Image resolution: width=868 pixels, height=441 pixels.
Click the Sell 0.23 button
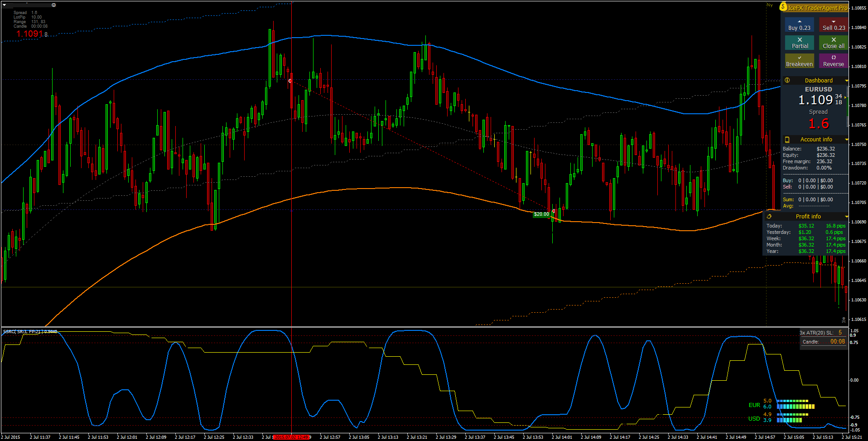click(x=834, y=24)
